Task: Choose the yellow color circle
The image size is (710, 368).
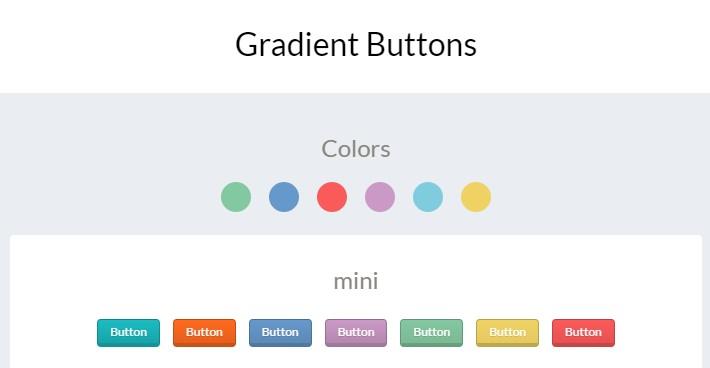Action: [476, 197]
